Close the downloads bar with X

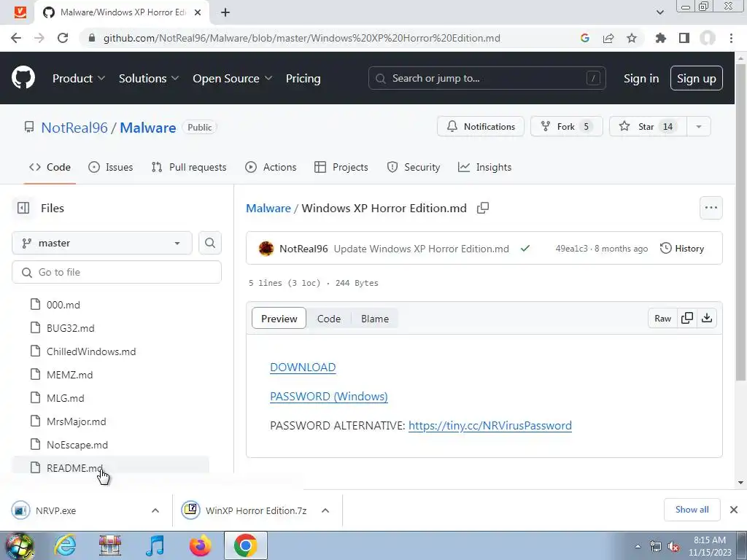(734, 510)
